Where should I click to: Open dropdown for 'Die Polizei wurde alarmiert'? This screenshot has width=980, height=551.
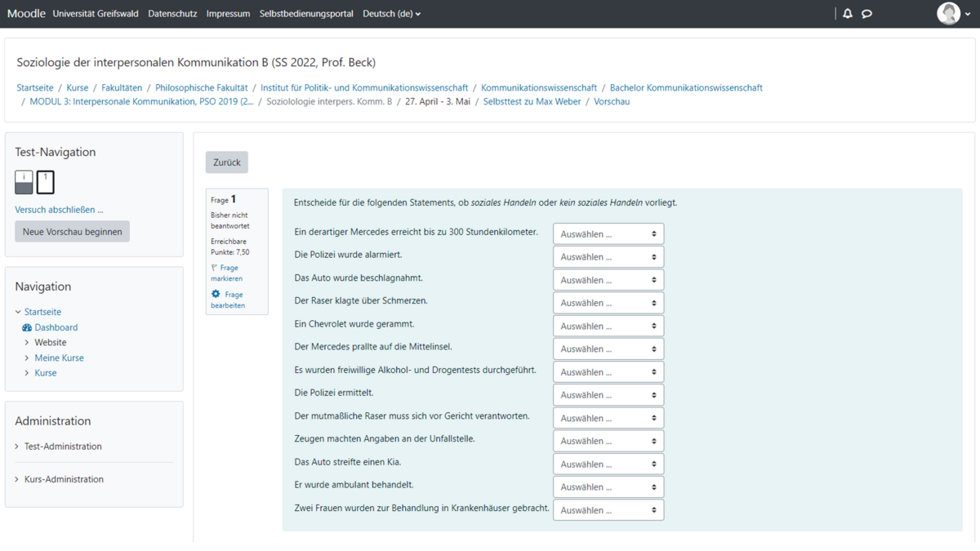pos(608,257)
